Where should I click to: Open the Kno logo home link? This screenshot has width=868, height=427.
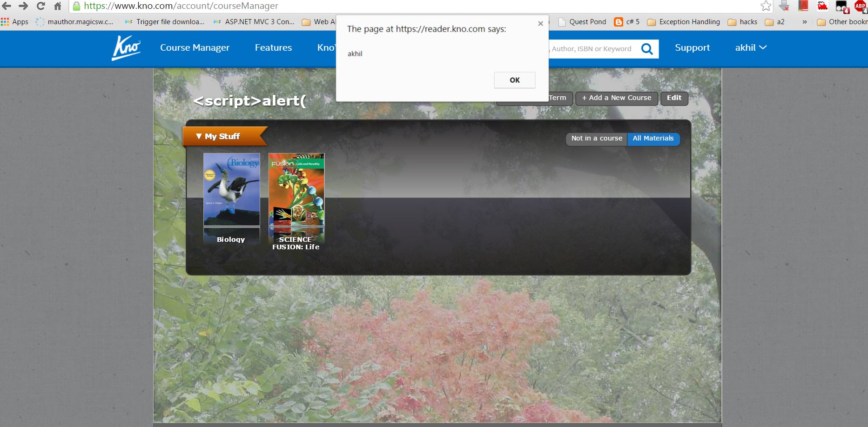coord(126,47)
